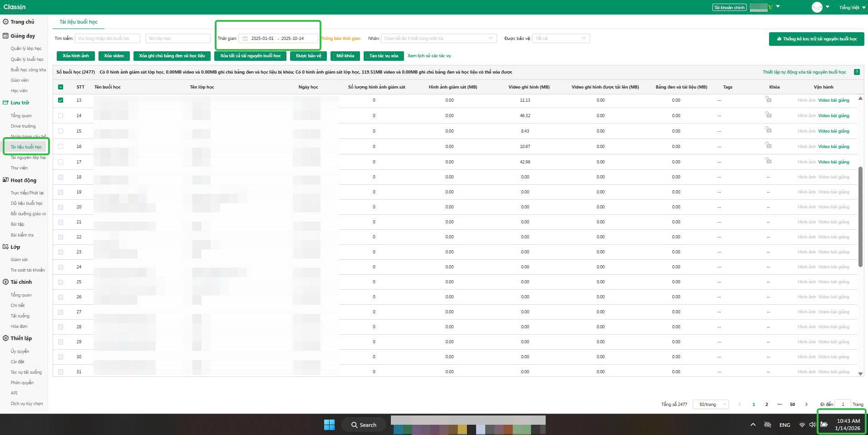This screenshot has width=868, height=435.
Task: Check the checkbox for row 14
Action: point(61,116)
